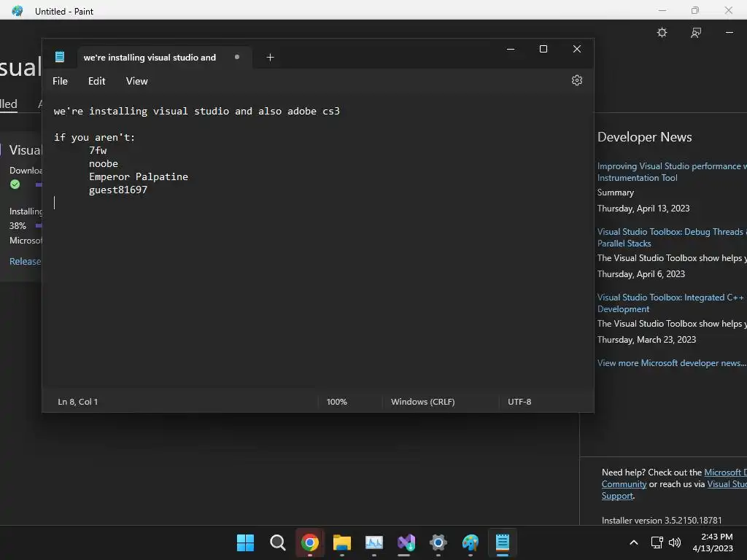The height and width of the screenshot is (560, 747).
Task: Open volume control in system tray
Action: click(x=675, y=542)
